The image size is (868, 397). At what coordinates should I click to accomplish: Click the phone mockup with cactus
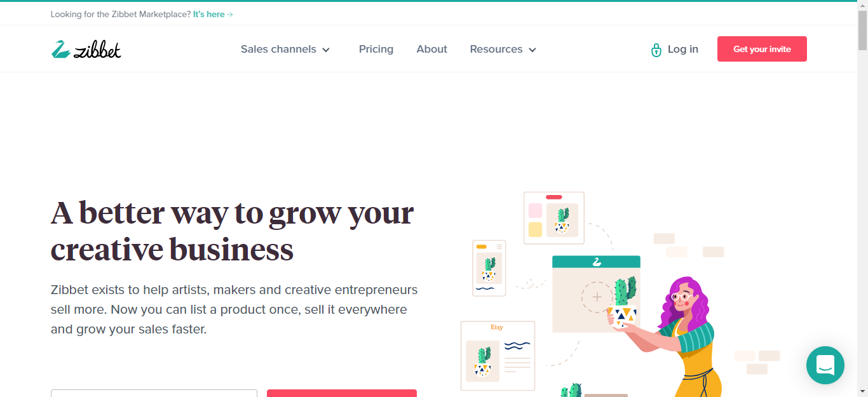[x=489, y=268]
